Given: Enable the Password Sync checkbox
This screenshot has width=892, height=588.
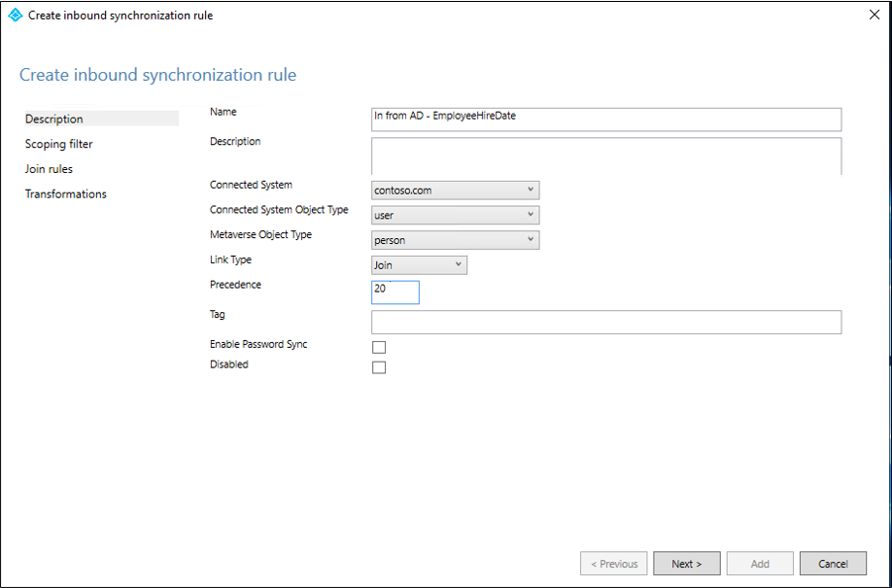Looking at the screenshot, I should [x=379, y=346].
